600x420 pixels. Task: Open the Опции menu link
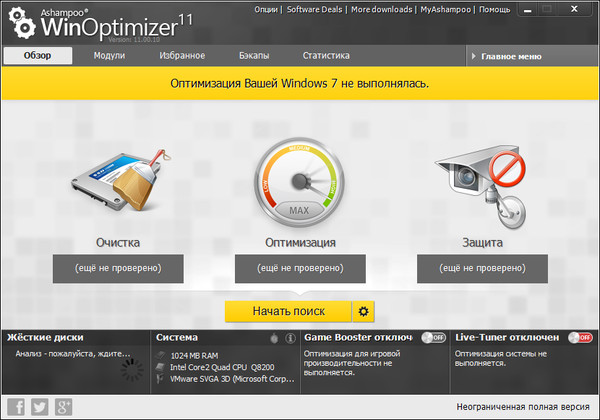coord(266,10)
